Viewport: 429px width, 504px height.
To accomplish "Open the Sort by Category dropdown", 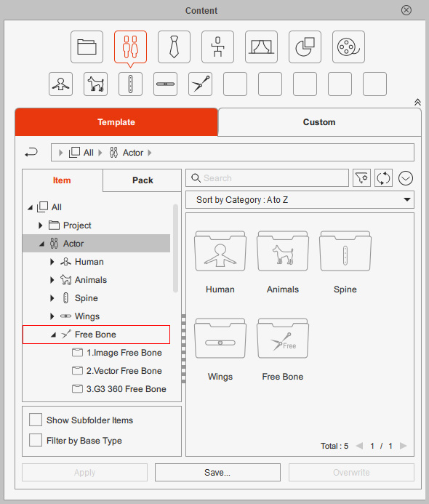I will [x=300, y=199].
